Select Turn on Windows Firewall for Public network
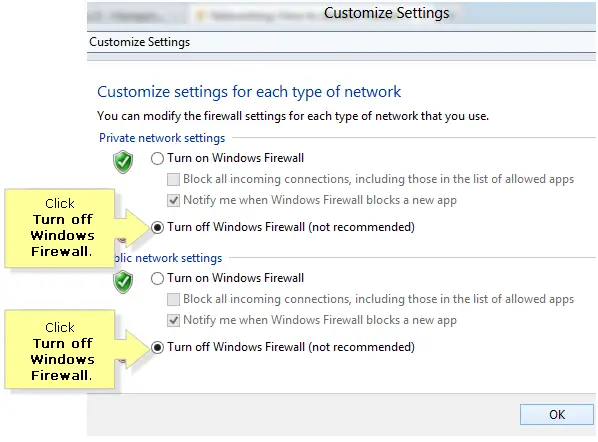 click(157, 278)
